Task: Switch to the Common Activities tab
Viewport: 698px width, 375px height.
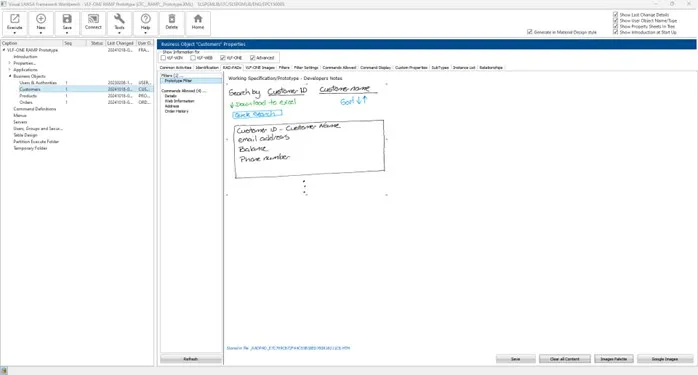Action: pos(175,68)
